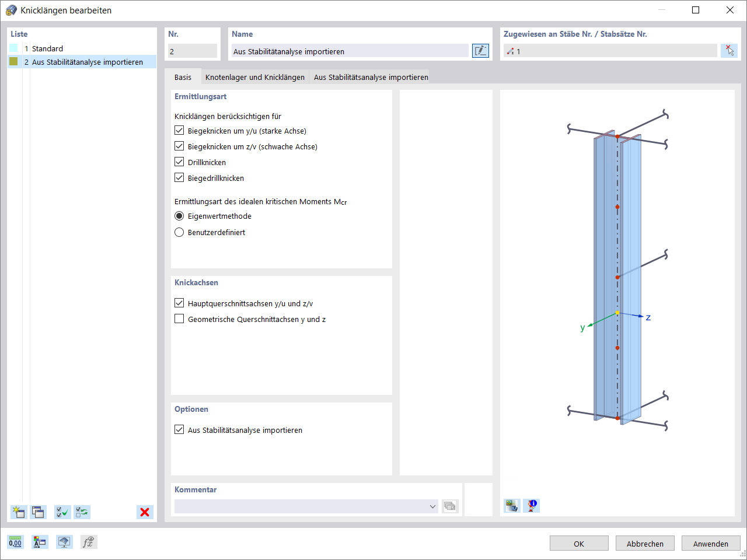Click into the Name input field
Image resolution: width=747 pixels, height=560 pixels.
[350, 51]
